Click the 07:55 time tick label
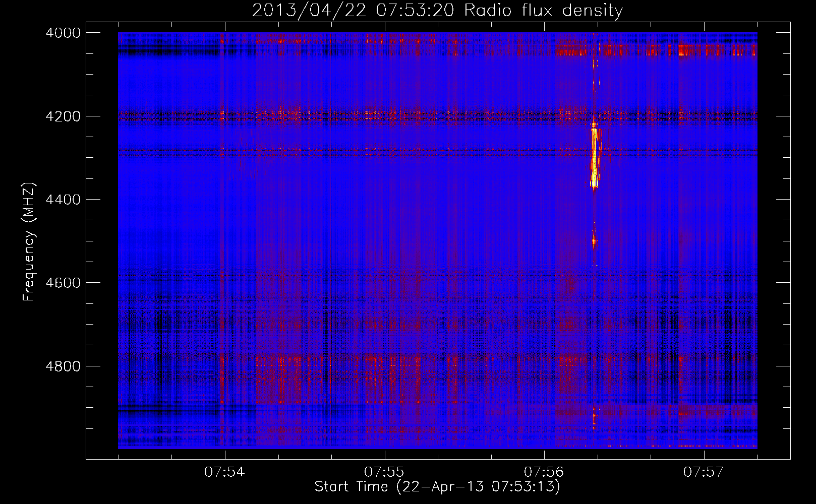The width and height of the screenshot is (816, 504). point(384,472)
